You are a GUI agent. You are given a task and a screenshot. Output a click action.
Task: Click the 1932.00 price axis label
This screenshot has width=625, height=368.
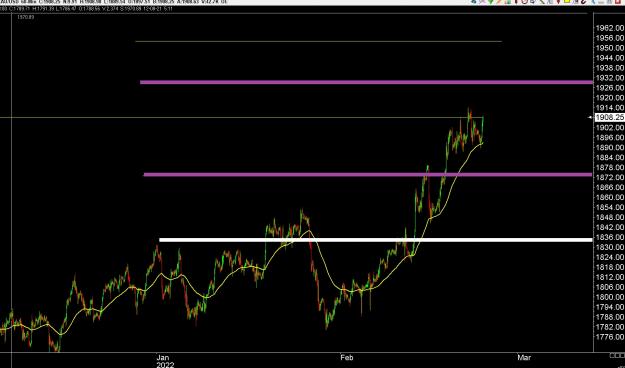click(x=610, y=78)
